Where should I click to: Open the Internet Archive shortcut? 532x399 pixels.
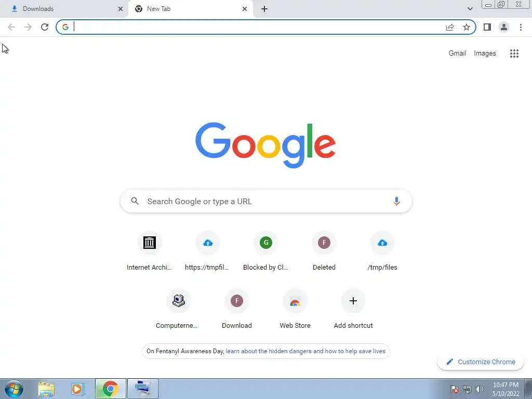149,251
